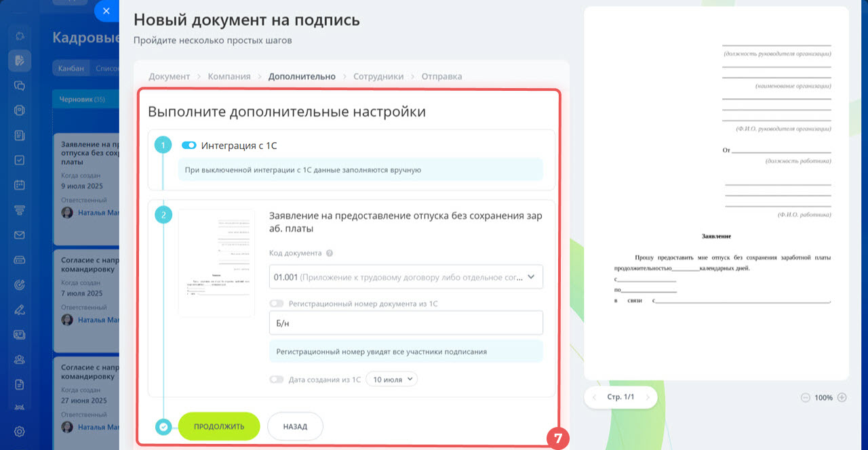Click the help icon beside Код документа
868x450 pixels.
[330, 253]
